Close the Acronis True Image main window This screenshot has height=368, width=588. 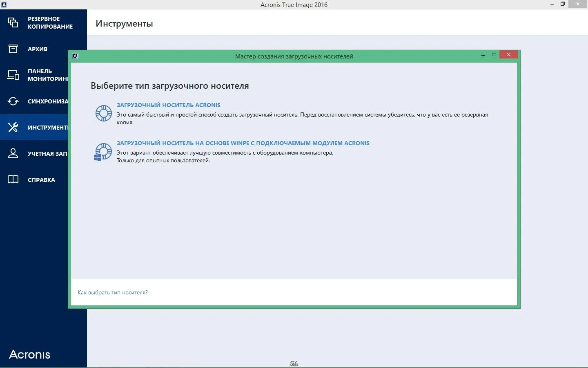pyautogui.click(x=577, y=4)
